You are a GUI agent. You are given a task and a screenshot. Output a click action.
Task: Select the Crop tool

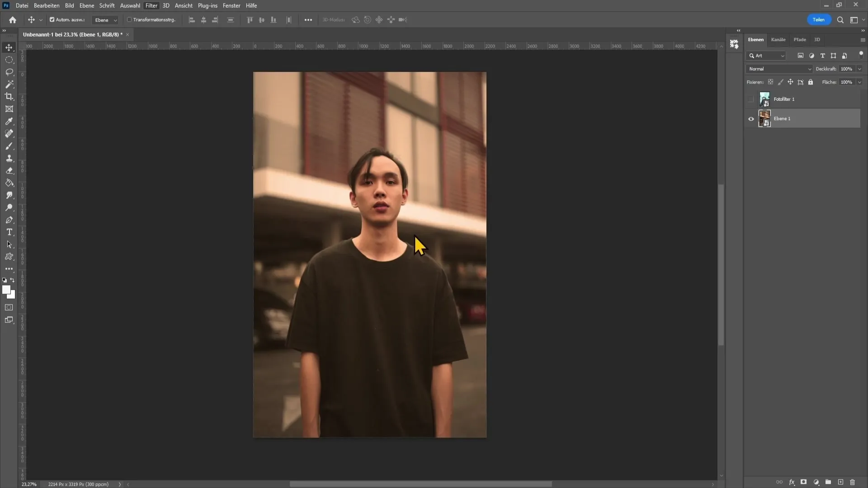(9, 96)
